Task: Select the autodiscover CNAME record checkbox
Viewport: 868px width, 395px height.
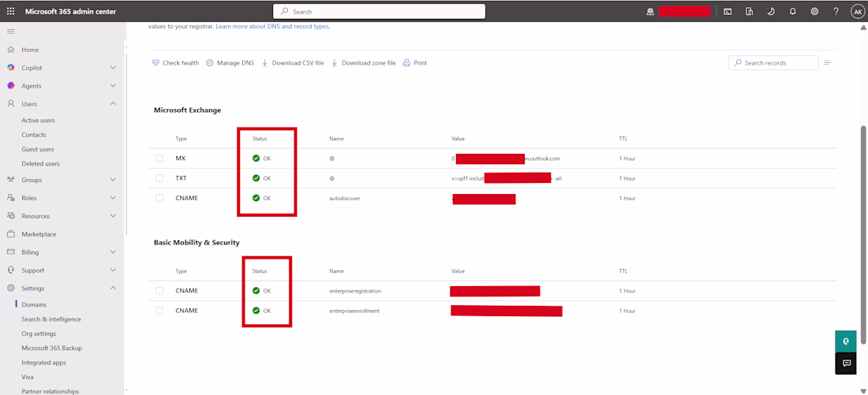Action: (x=159, y=198)
